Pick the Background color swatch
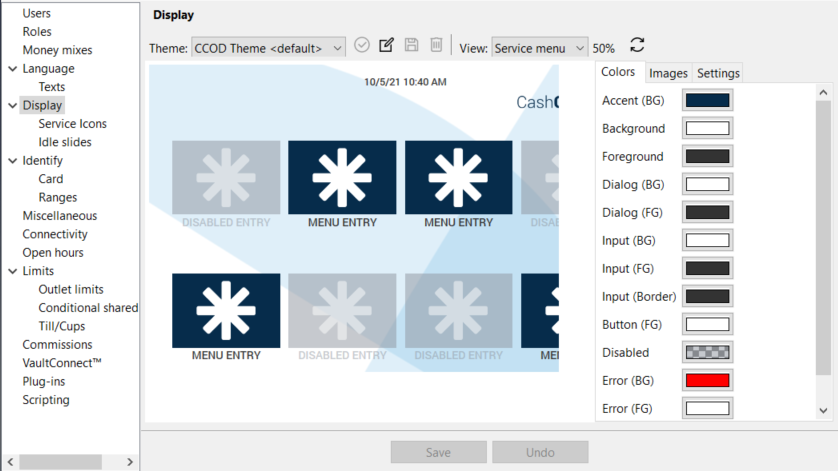Image resolution: width=838 pixels, height=471 pixels. 708,128
